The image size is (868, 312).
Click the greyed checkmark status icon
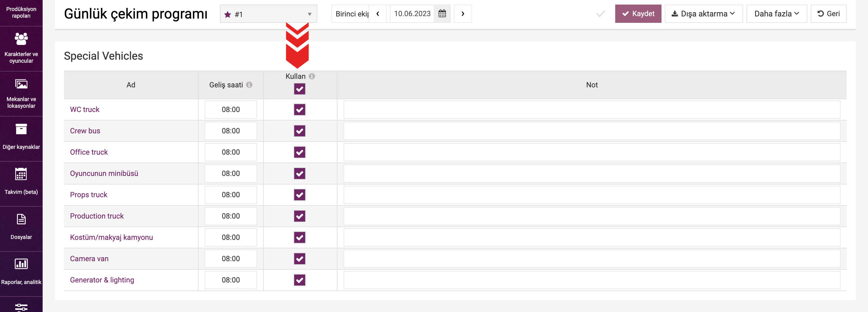(x=601, y=14)
